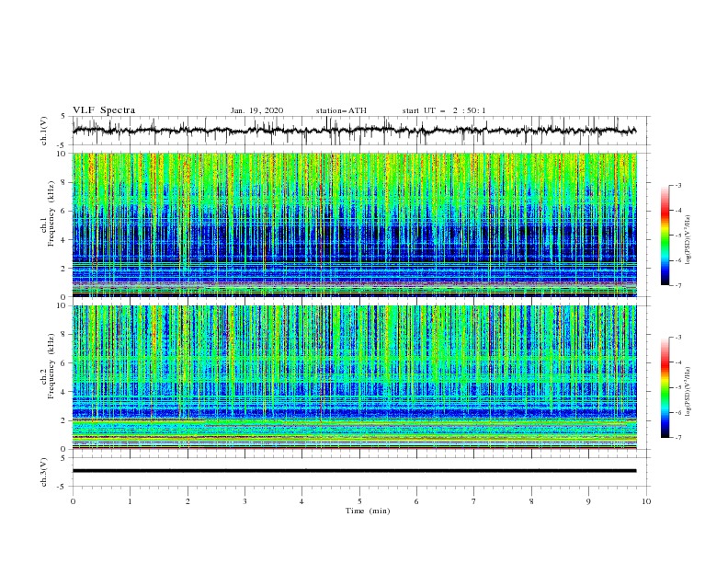This screenshot has height=563, width=728.
Task: Click the ch.3(V) flat waveform trace
Action: click(x=354, y=471)
